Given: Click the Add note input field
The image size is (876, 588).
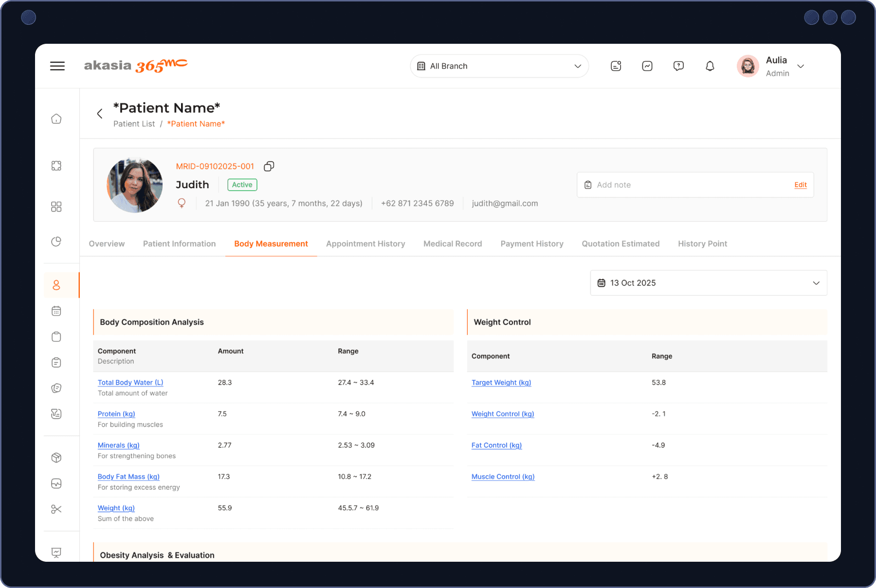Looking at the screenshot, I should (x=681, y=185).
